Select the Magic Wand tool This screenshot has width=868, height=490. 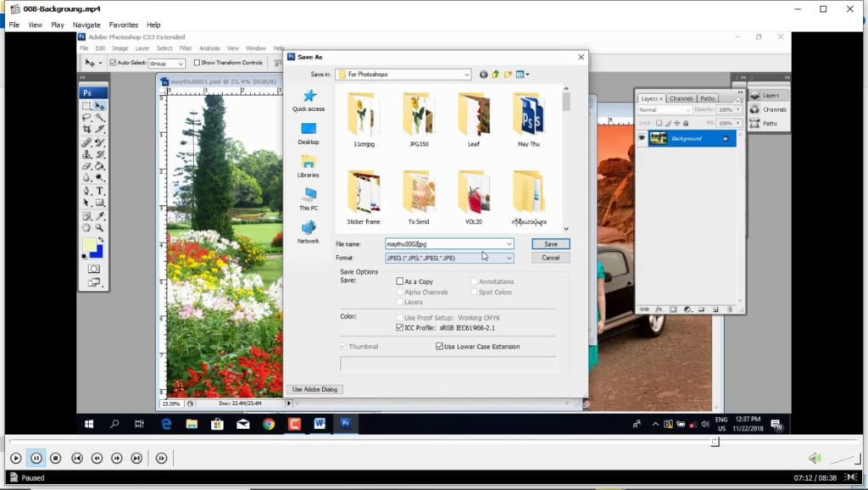coord(100,117)
